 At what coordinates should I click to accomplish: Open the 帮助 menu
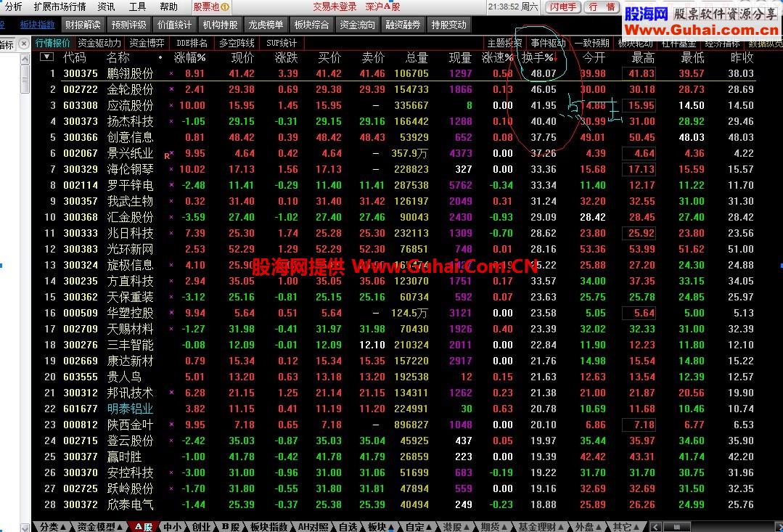169,7
